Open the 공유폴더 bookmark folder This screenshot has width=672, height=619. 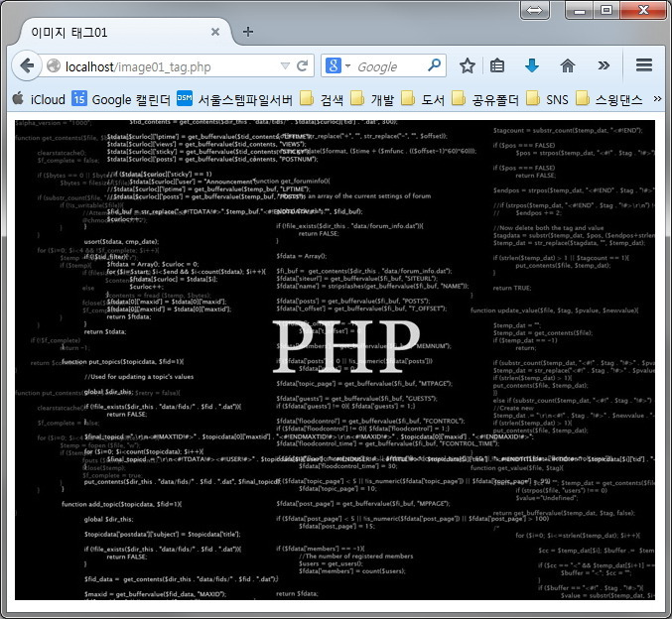point(484,99)
